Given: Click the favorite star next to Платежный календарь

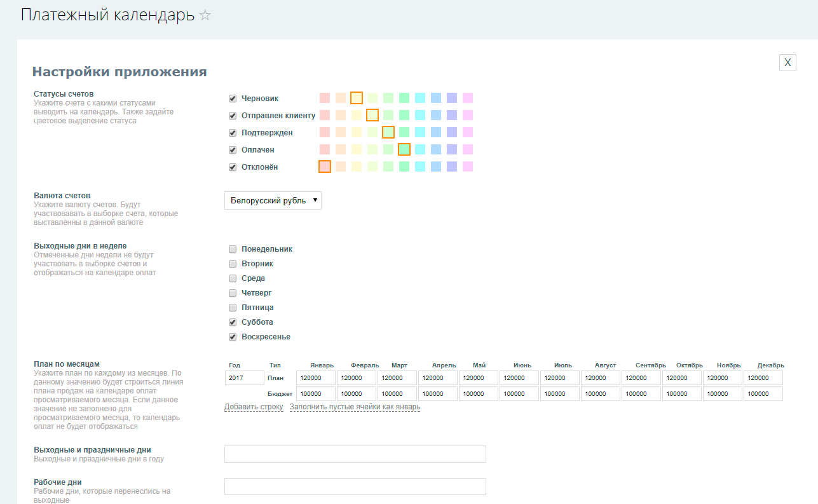Looking at the screenshot, I should 205,16.
